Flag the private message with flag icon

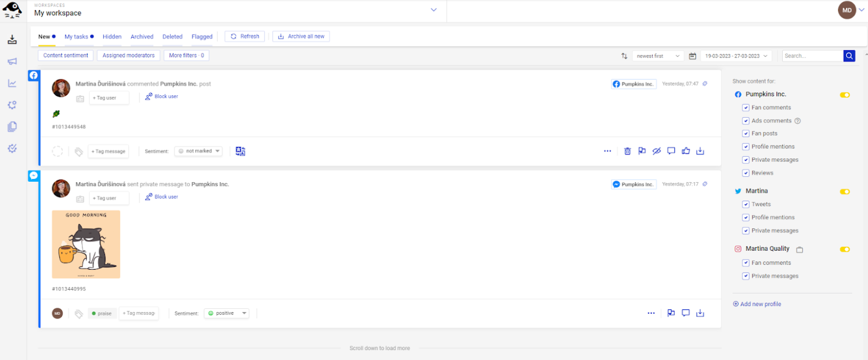click(x=672, y=313)
